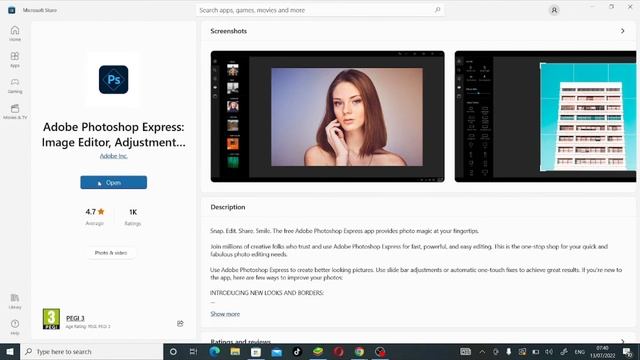The width and height of the screenshot is (640, 360).
Task: Open the Library in the sidebar
Action: 15,301
